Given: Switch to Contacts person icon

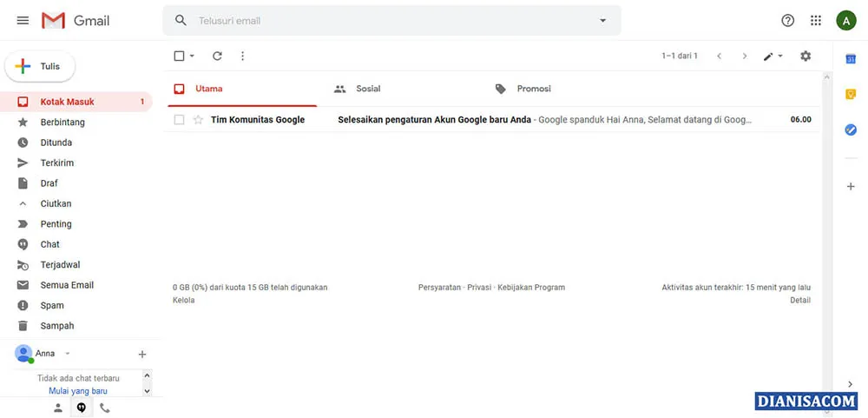Looking at the screenshot, I should pos(57,408).
